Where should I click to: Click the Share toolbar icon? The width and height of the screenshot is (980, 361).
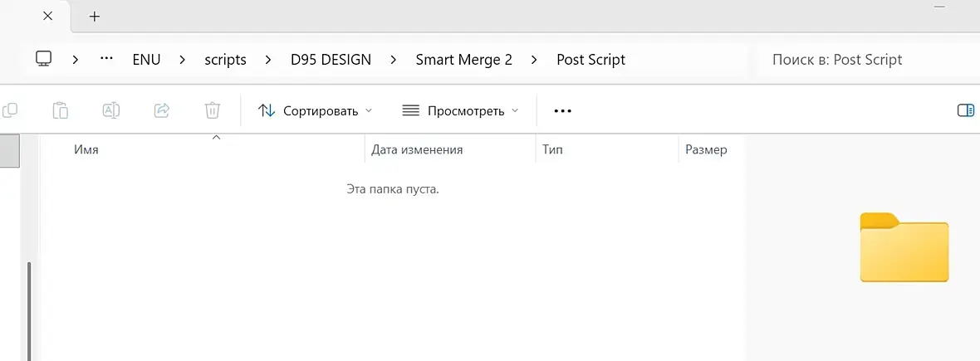162,110
